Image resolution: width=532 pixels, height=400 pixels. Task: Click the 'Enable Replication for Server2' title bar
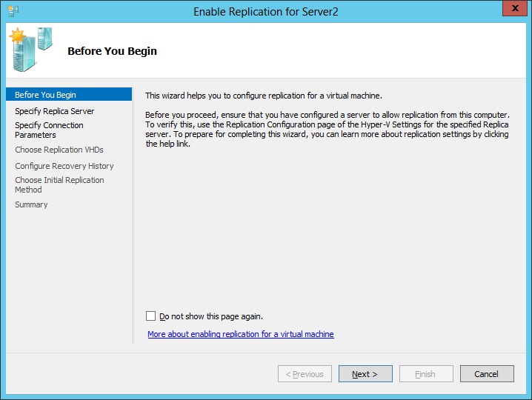point(267,11)
